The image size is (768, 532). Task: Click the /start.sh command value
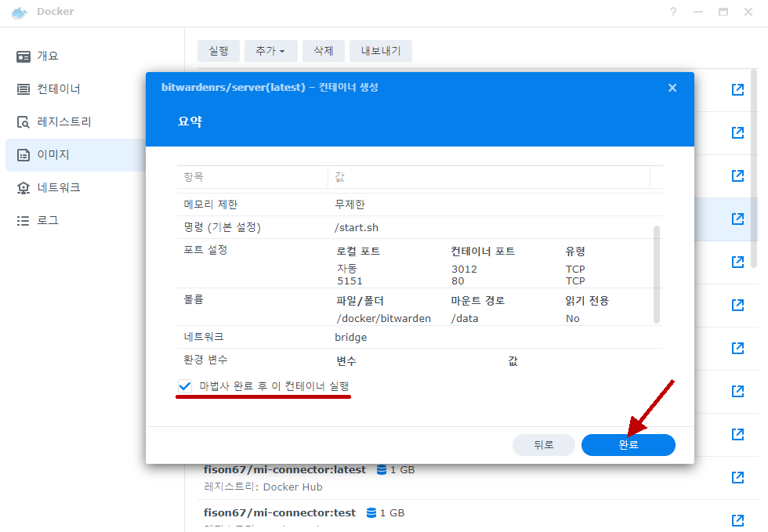click(357, 228)
